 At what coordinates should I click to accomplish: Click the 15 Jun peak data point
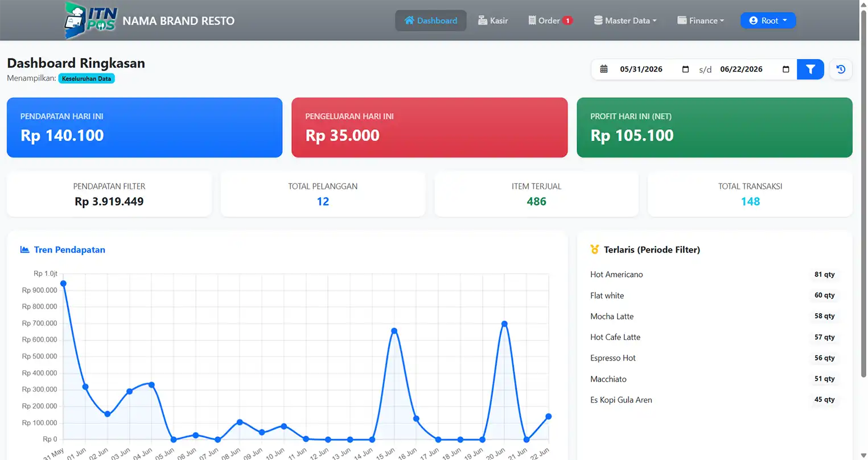[394, 331]
